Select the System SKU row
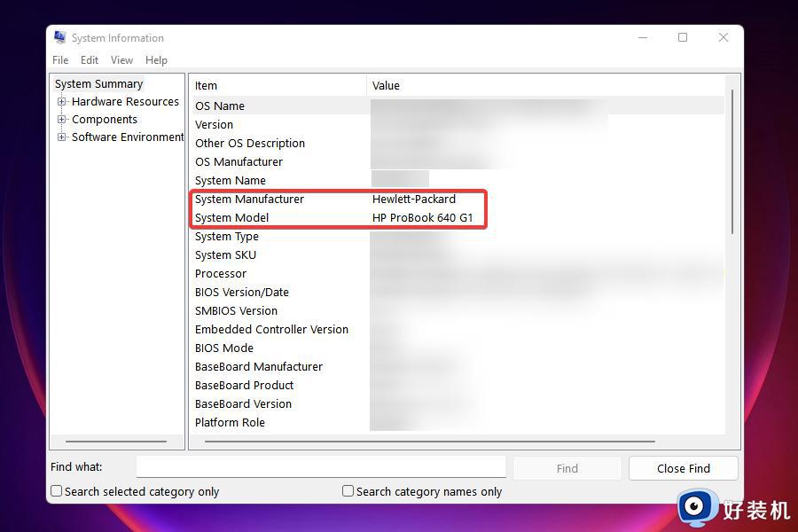Screen dimensions: 798x532 (x=458, y=255)
